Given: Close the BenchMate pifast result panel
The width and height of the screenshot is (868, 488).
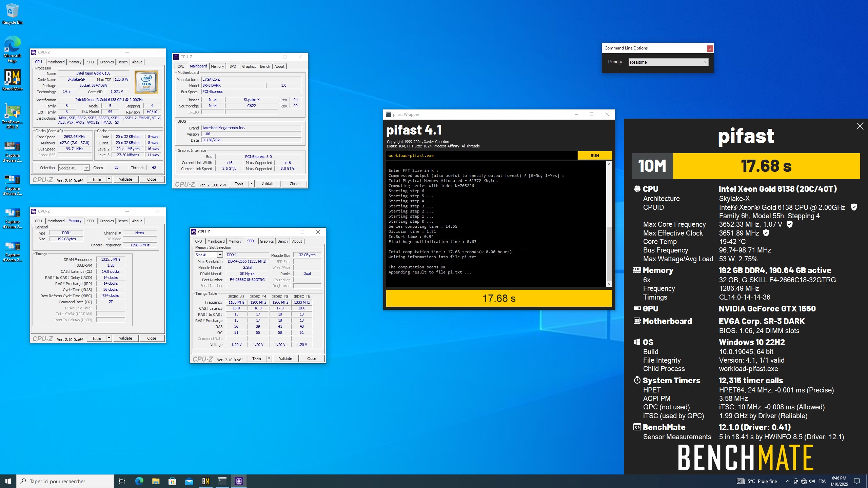Looking at the screenshot, I should tap(860, 126).
